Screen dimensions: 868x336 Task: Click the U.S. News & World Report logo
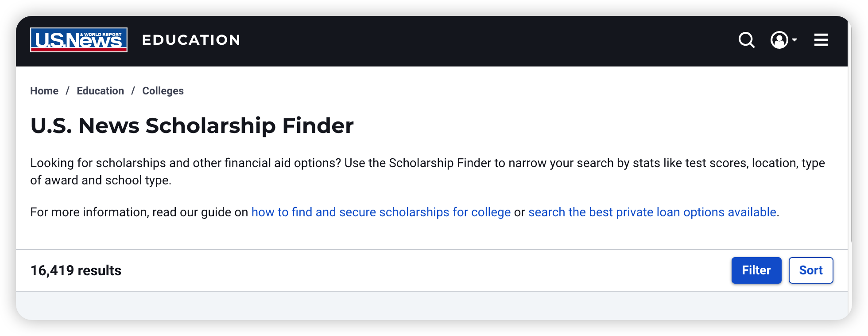click(79, 40)
